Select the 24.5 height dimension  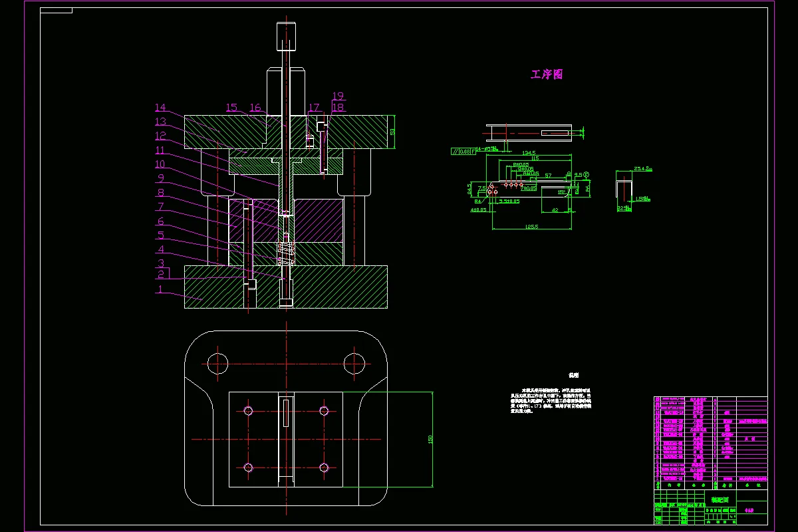469,189
